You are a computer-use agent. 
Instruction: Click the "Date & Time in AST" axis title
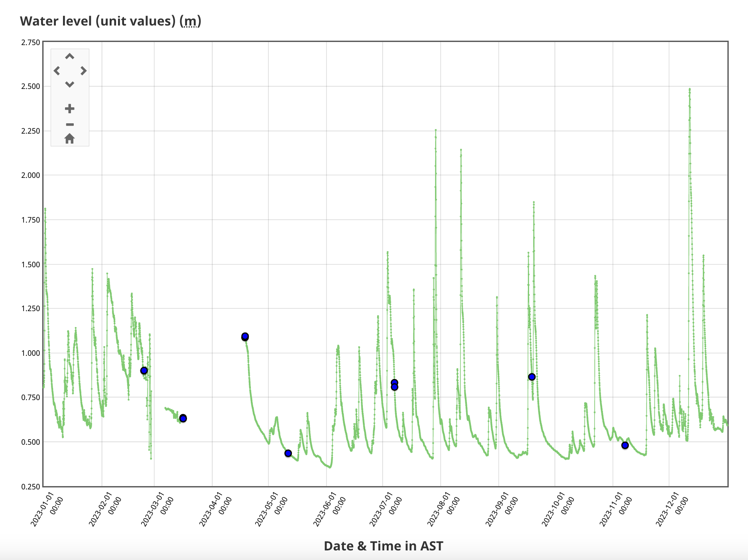pyautogui.click(x=383, y=546)
